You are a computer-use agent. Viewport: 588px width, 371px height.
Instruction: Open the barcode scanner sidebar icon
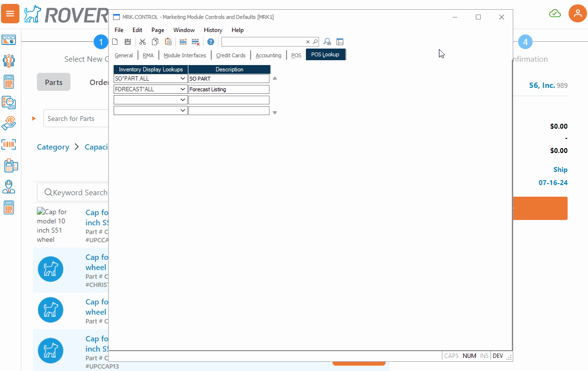click(9, 144)
